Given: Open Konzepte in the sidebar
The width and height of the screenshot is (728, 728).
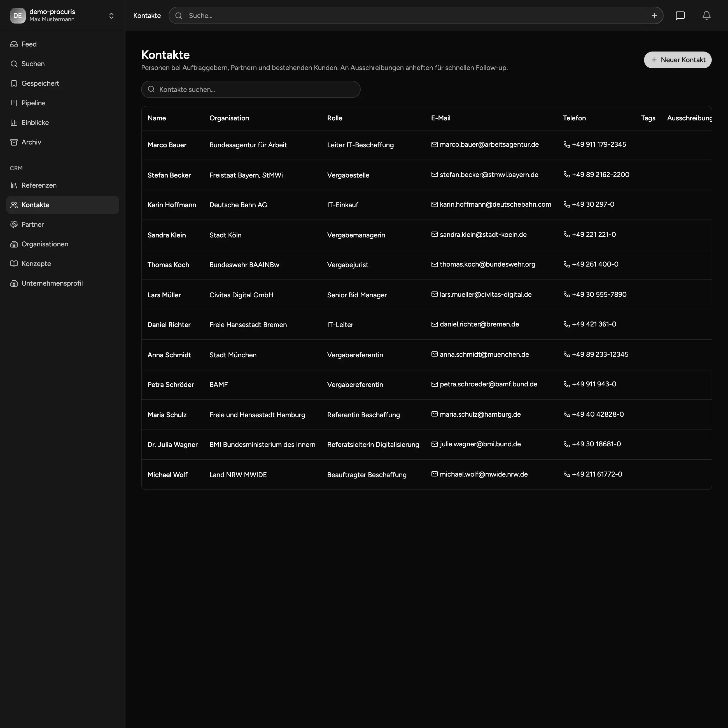Looking at the screenshot, I should [x=62, y=263].
